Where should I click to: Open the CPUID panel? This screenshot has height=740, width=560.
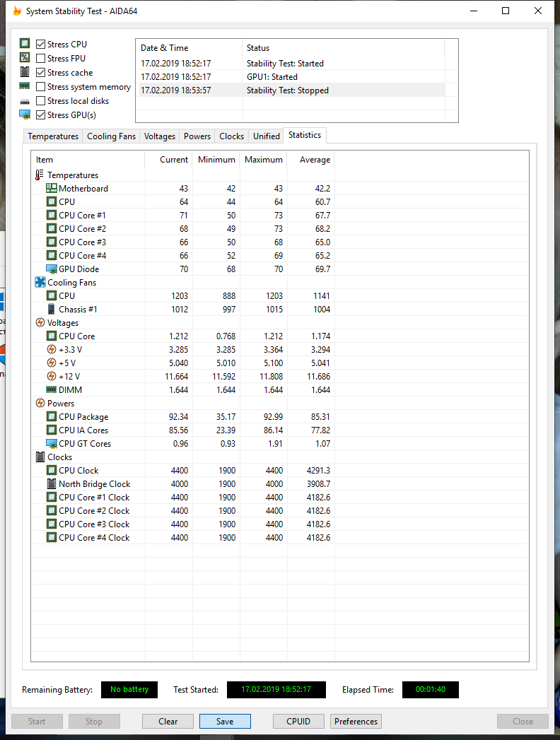[298, 722]
